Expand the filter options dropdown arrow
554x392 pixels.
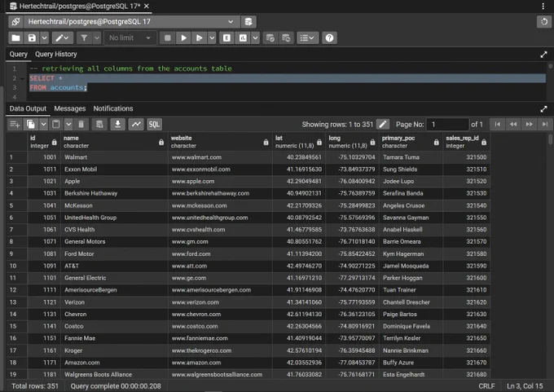(97, 37)
